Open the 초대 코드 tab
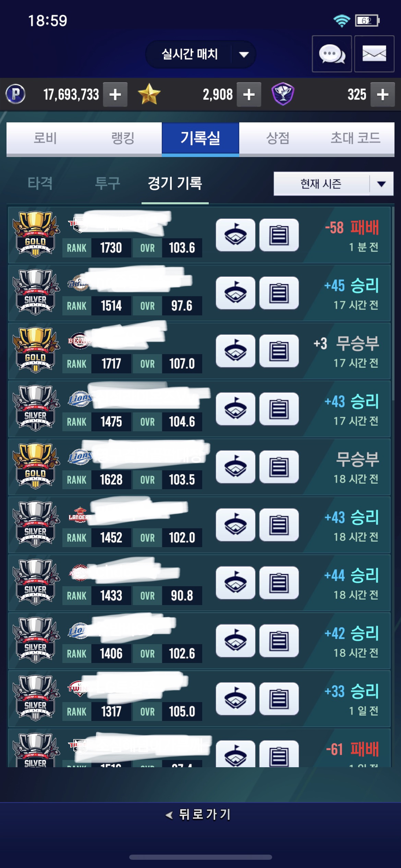This screenshot has width=401, height=868. pos(355,138)
